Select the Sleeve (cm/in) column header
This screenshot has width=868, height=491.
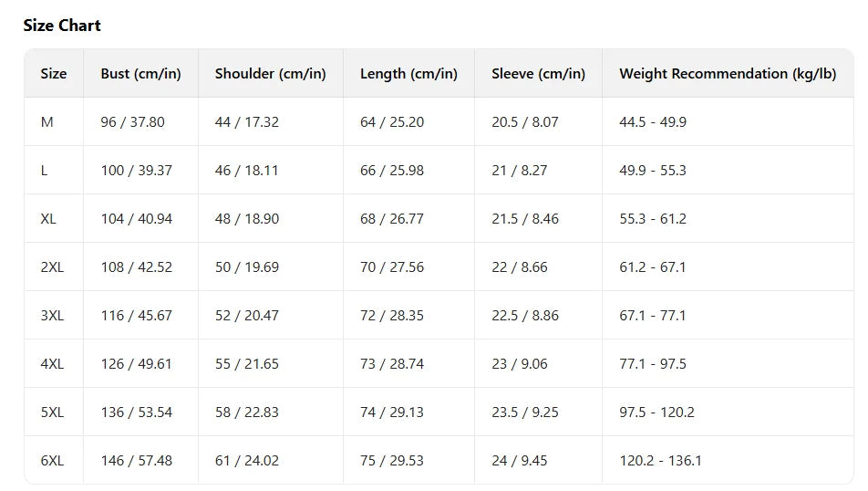[x=538, y=74]
